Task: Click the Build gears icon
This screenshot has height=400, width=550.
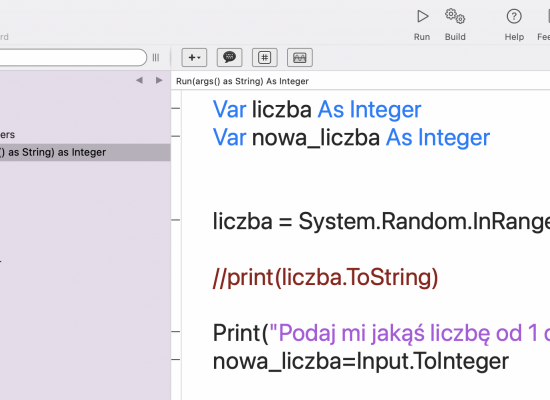Action: (455, 16)
